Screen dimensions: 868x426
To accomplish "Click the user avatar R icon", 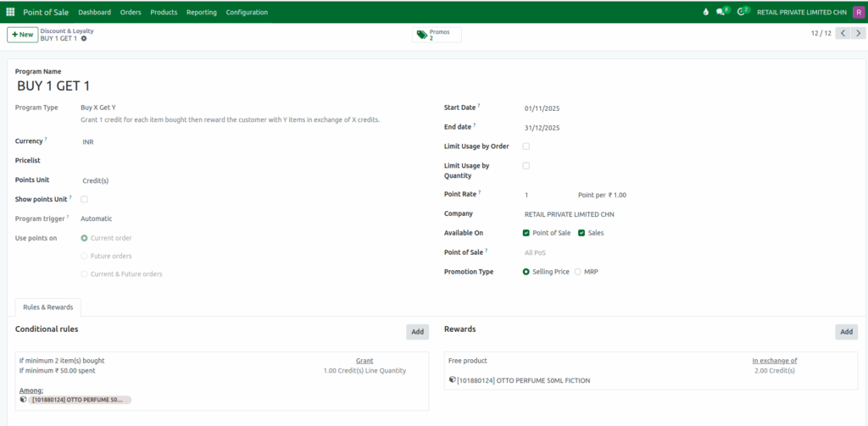I will coord(859,12).
